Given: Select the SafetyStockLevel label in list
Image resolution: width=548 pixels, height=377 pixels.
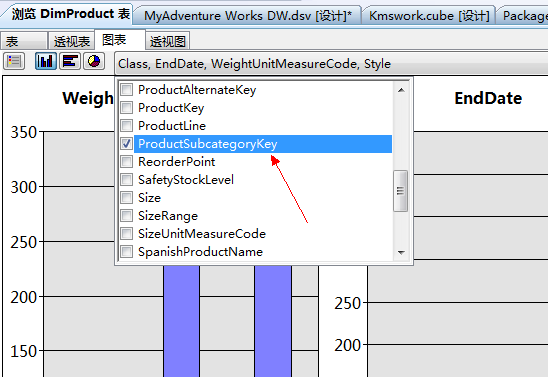Looking at the screenshot, I should point(186,180).
